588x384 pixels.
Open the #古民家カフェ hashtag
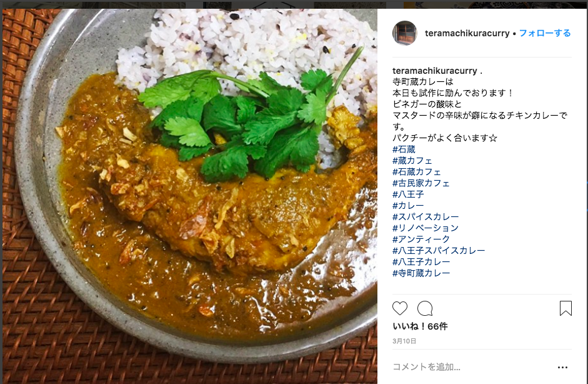(x=421, y=183)
